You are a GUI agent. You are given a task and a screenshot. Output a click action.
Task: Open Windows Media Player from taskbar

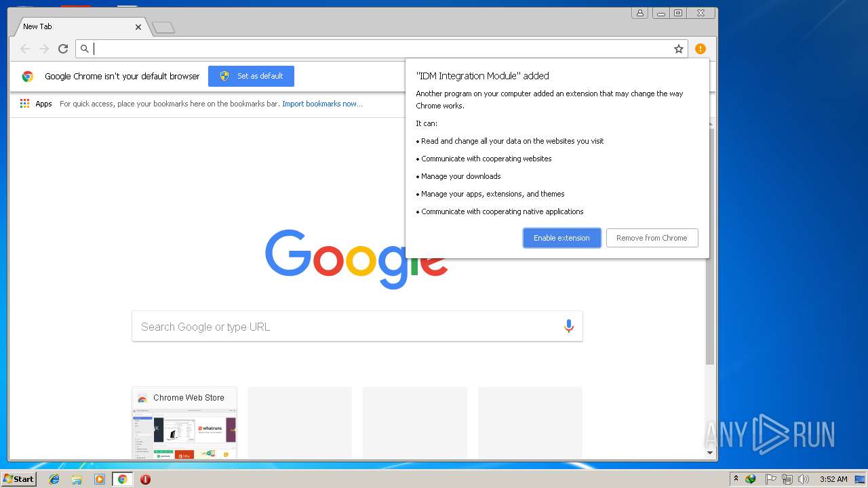click(100, 479)
